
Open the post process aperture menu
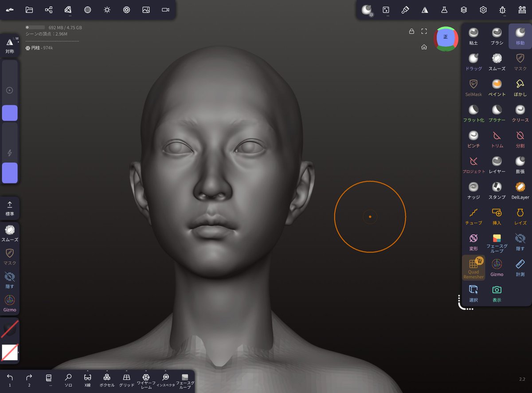(x=126, y=10)
